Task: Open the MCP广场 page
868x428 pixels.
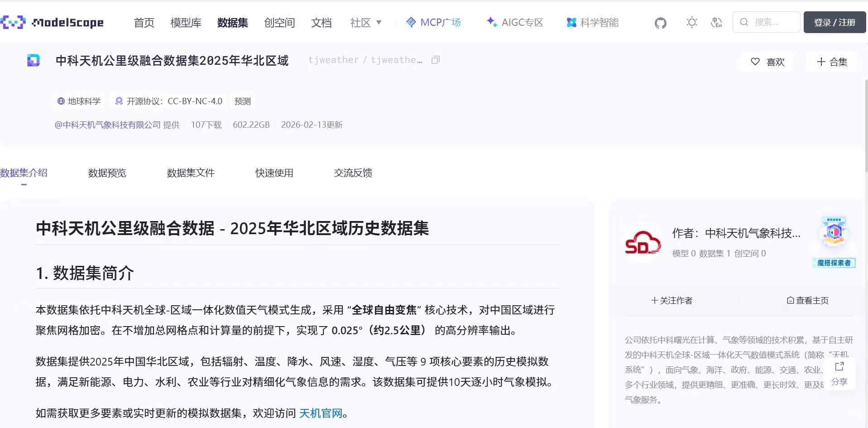Action: tap(433, 22)
